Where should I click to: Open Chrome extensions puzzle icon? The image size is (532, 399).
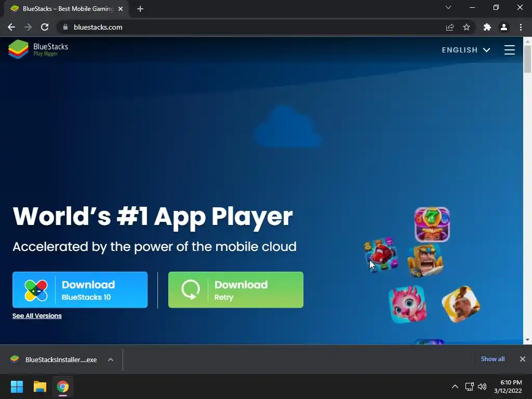point(487,27)
